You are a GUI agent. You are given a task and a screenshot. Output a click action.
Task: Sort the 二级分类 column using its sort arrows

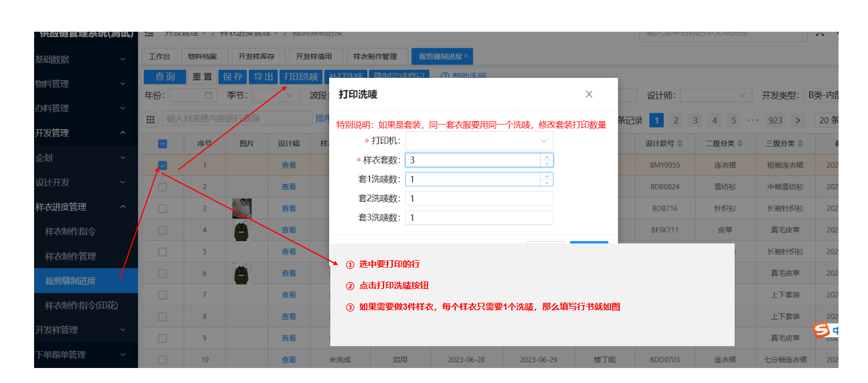(740, 144)
